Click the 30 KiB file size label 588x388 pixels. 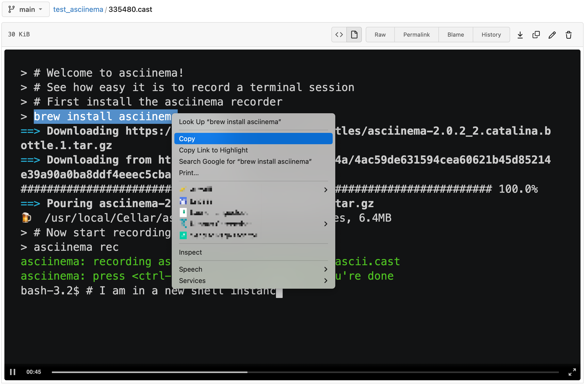(x=19, y=34)
